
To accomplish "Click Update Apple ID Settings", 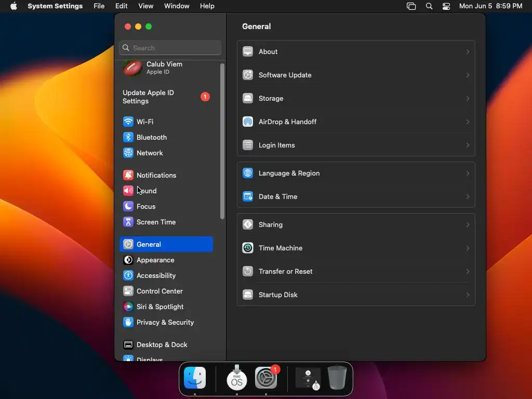I will [166, 97].
